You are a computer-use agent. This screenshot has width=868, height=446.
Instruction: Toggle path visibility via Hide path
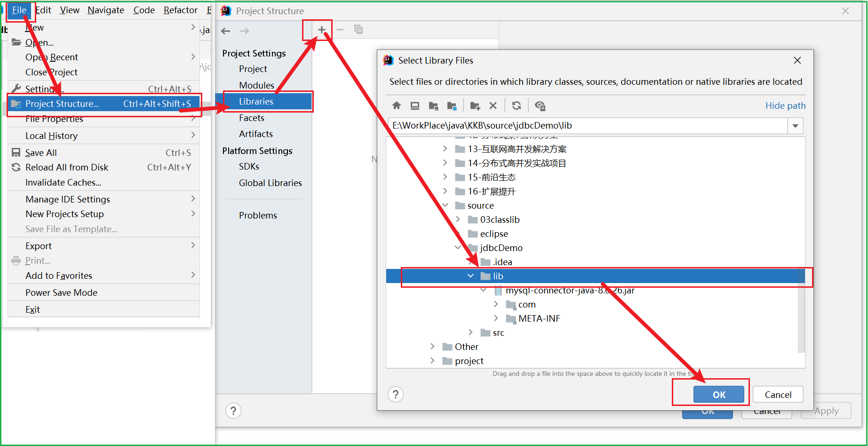785,105
